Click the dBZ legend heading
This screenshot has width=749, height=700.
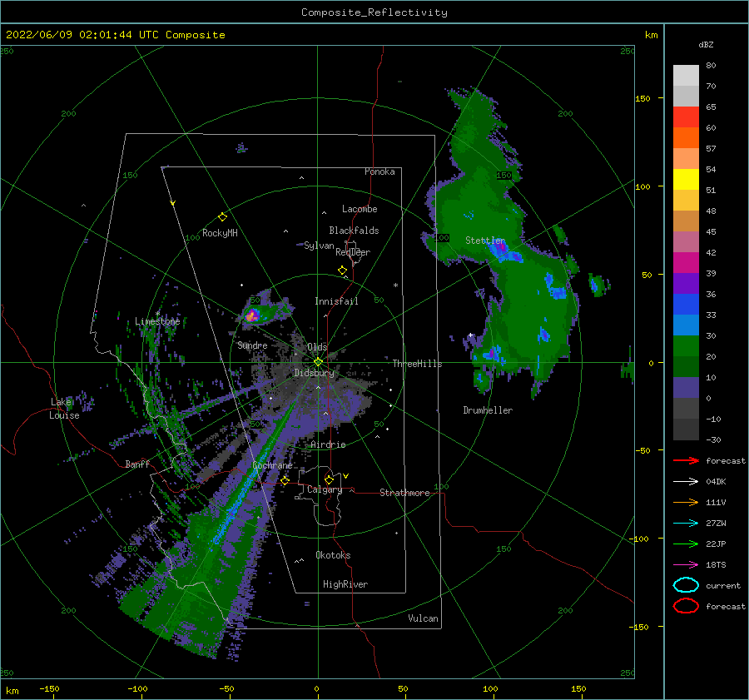point(706,44)
